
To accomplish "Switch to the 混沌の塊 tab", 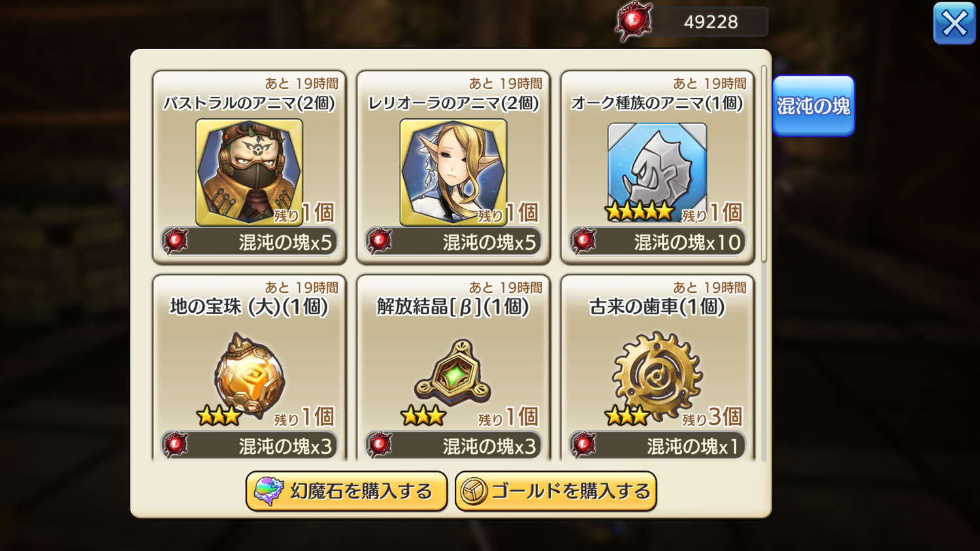I will coord(813,106).
